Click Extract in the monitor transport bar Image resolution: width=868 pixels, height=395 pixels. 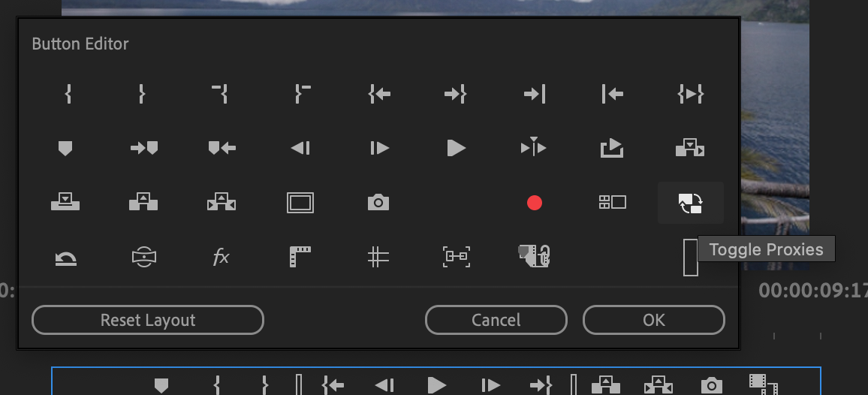click(659, 384)
